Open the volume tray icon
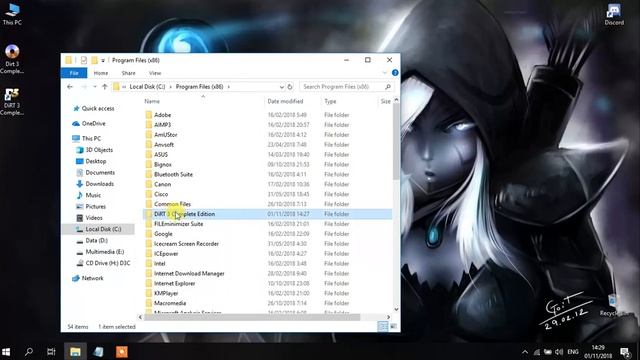 tap(559, 352)
